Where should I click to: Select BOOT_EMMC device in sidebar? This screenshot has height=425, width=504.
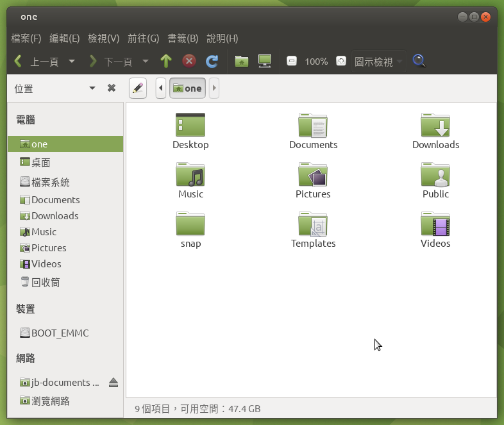coord(65,333)
